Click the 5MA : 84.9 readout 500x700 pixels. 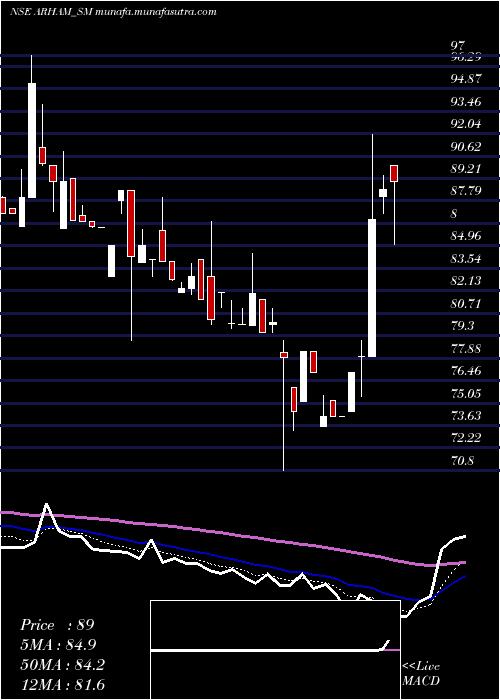(x=58, y=645)
